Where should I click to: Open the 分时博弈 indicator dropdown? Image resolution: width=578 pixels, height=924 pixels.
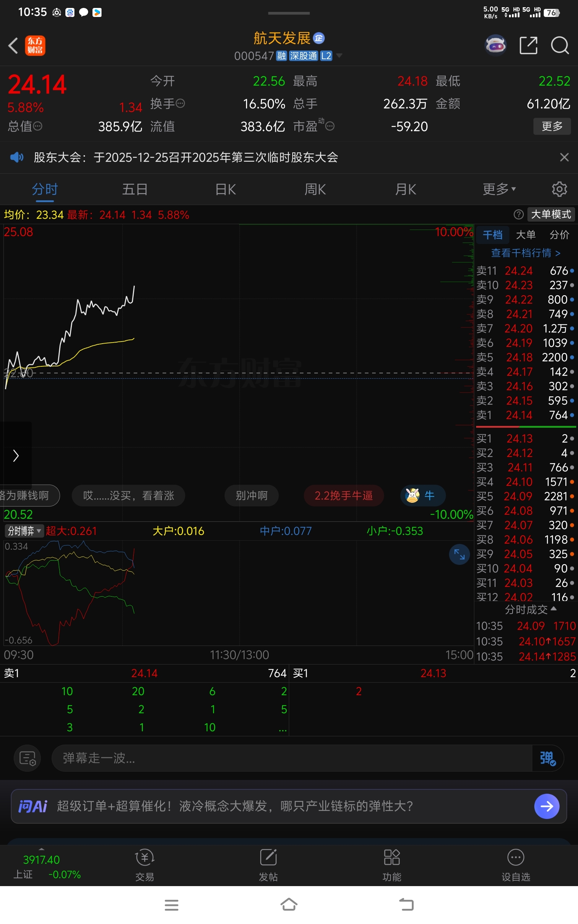tap(24, 531)
